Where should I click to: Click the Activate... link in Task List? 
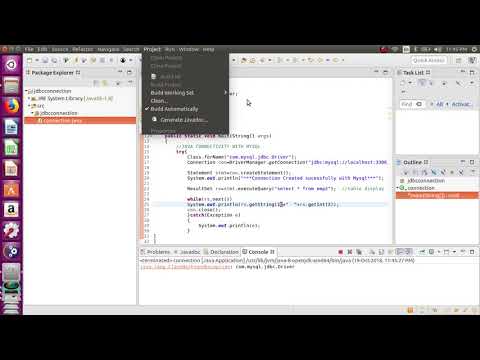461,104
